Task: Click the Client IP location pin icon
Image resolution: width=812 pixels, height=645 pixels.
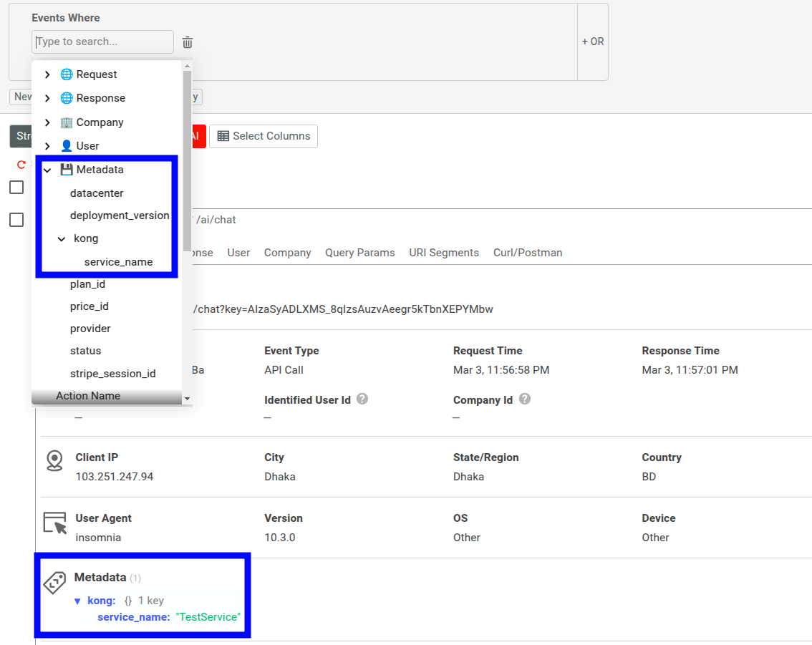Action: coord(54,460)
